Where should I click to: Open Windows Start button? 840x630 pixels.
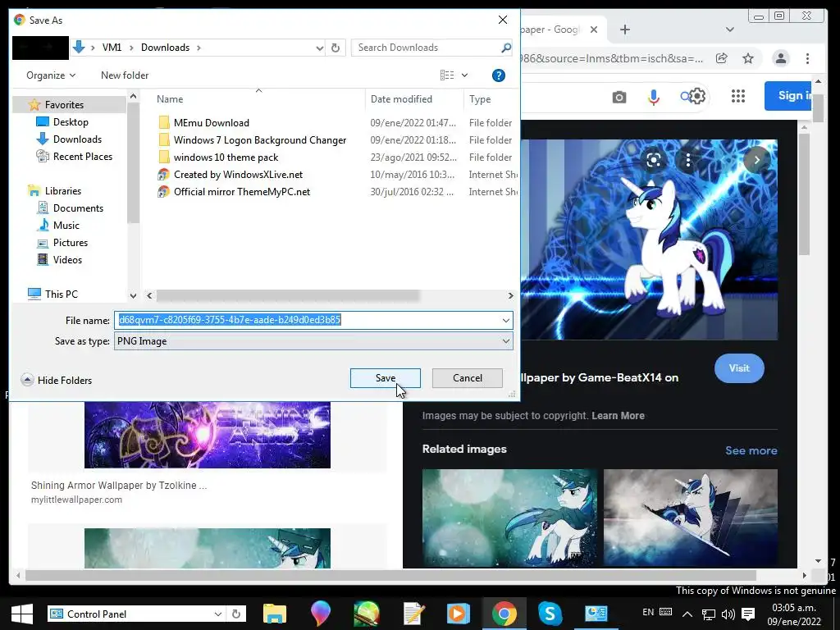point(22,614)
